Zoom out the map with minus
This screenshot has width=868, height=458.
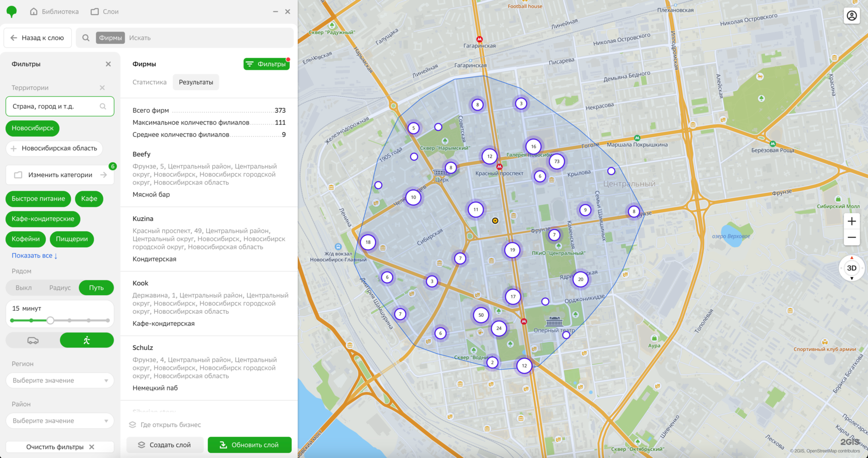coord(851,237)
